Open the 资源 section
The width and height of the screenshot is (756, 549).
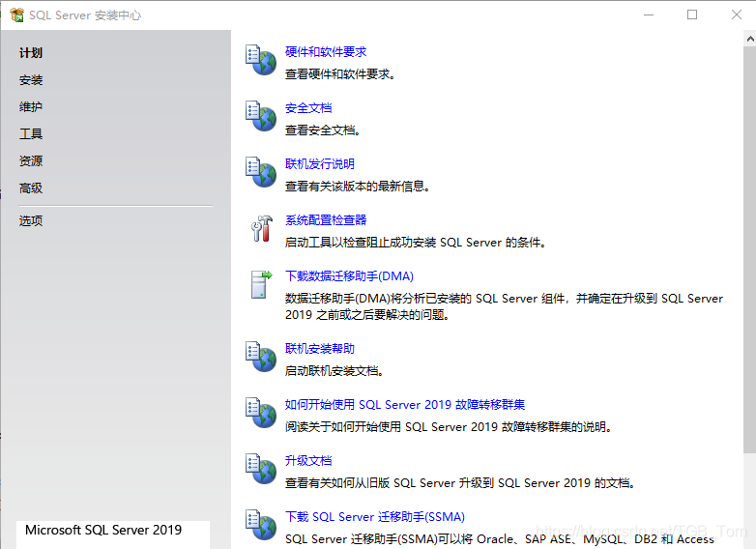pos(31,161)
